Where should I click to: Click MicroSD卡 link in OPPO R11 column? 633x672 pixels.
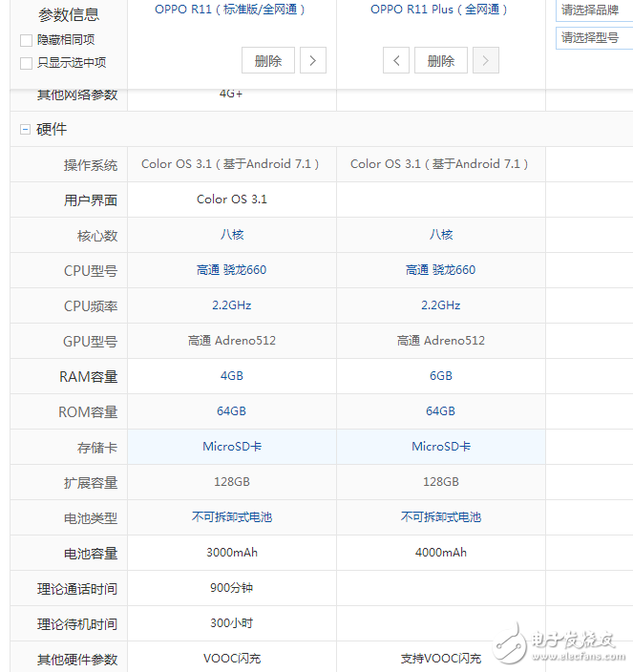231,447
